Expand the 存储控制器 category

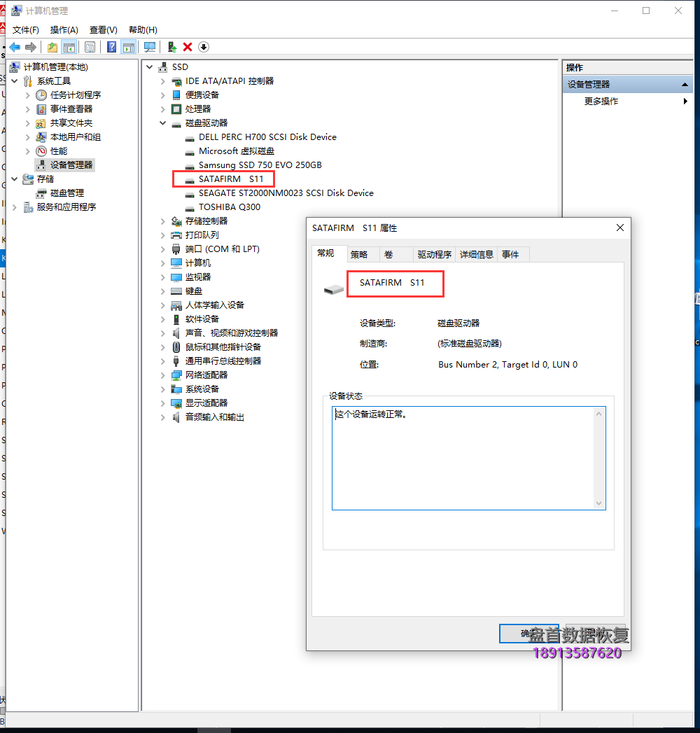[162, 221]
